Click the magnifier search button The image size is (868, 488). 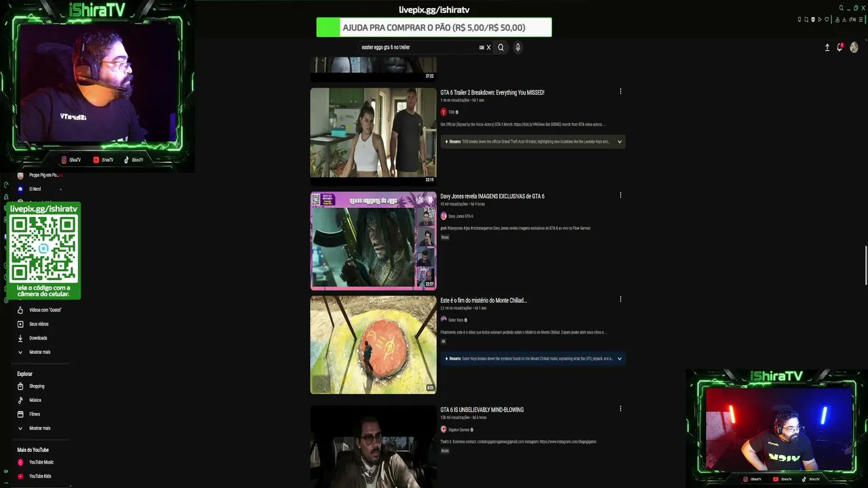pos(501,47)
